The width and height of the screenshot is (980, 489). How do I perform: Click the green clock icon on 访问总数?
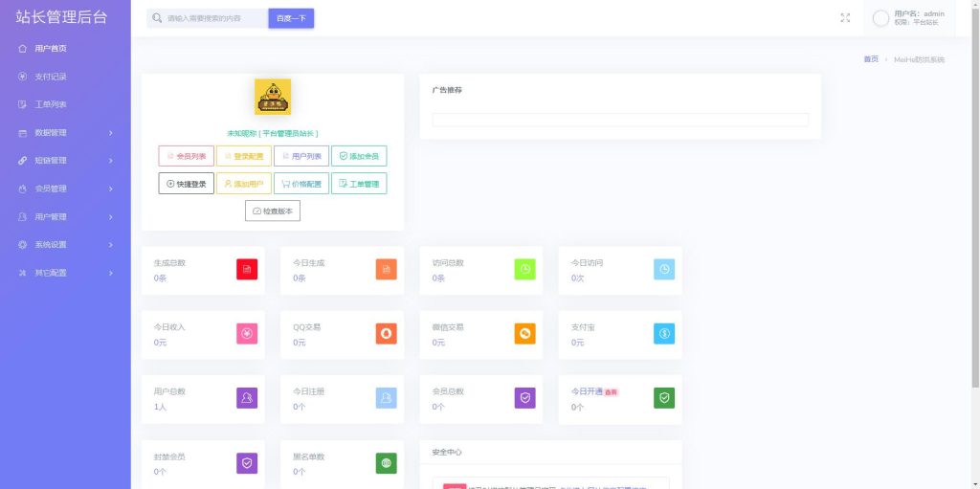(525, 269)
